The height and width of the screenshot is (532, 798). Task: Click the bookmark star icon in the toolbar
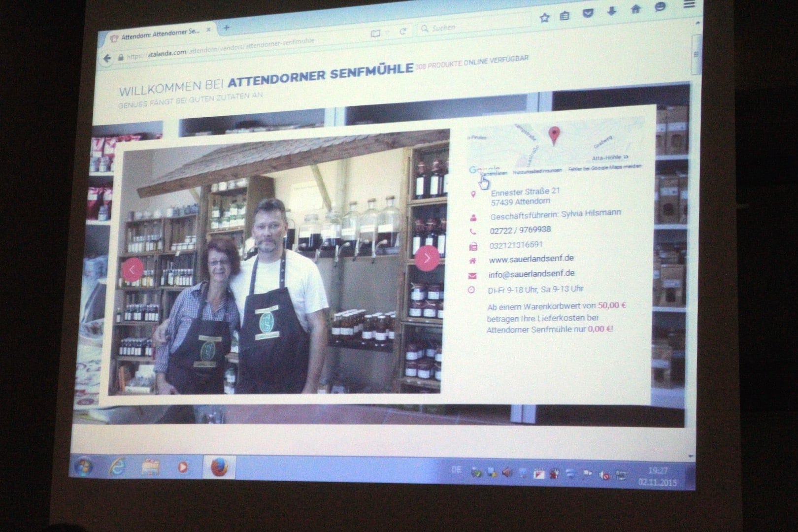(544, 18)
